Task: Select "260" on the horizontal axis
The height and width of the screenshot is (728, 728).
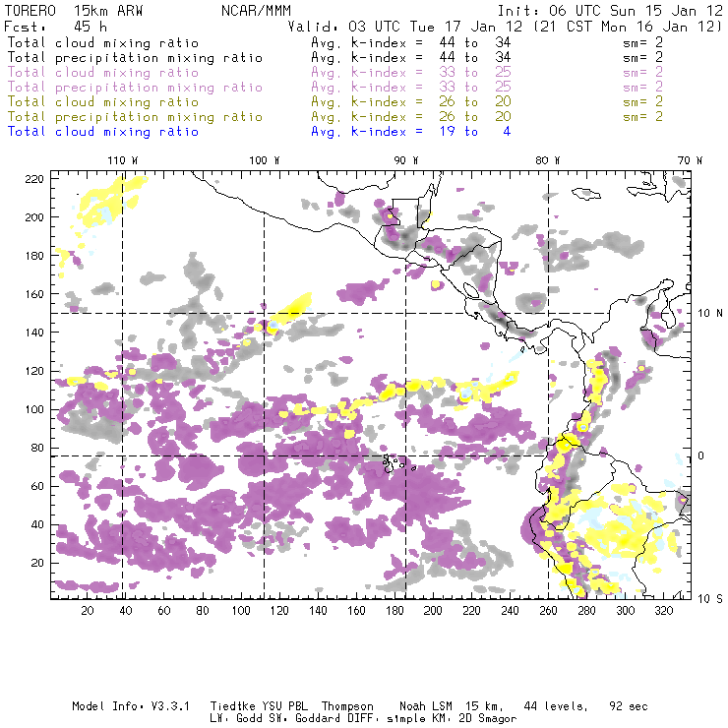Action: (x=548, y=611)
